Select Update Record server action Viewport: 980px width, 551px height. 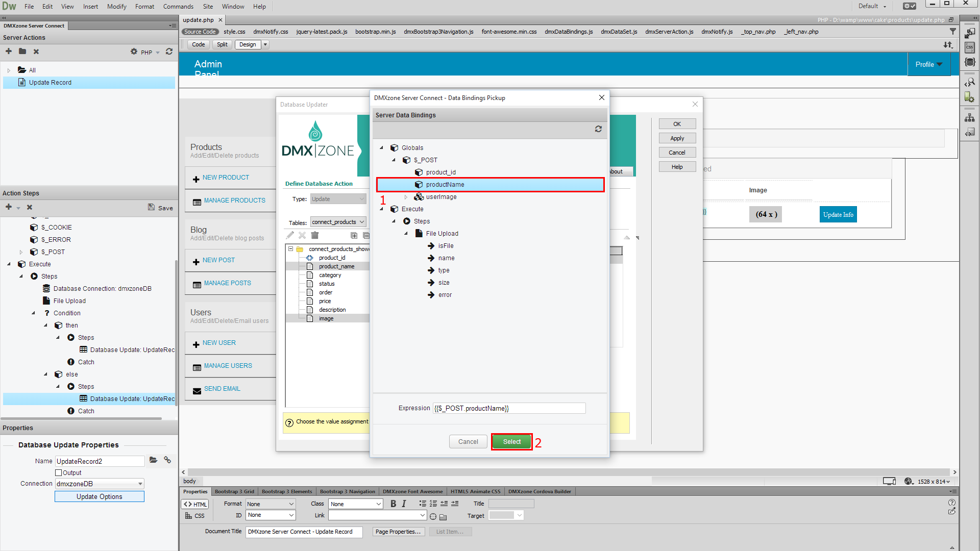[89, 83]
